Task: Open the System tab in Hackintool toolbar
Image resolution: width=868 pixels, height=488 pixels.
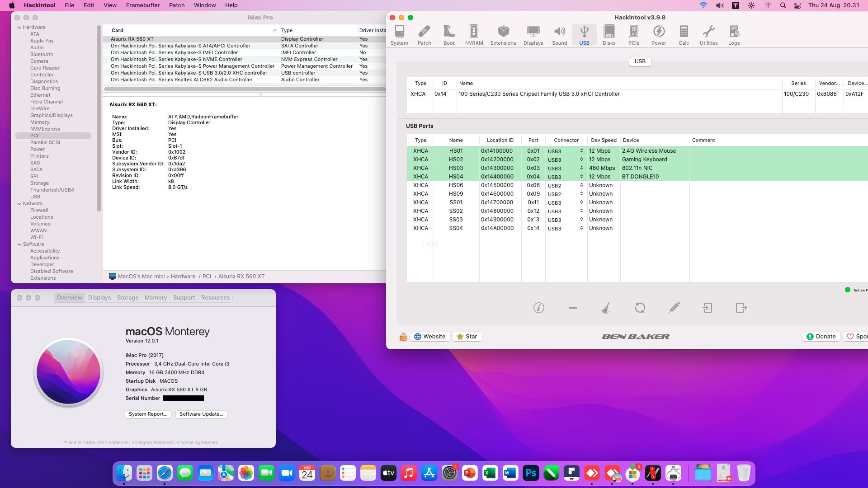Action: [x=399, y=35]
